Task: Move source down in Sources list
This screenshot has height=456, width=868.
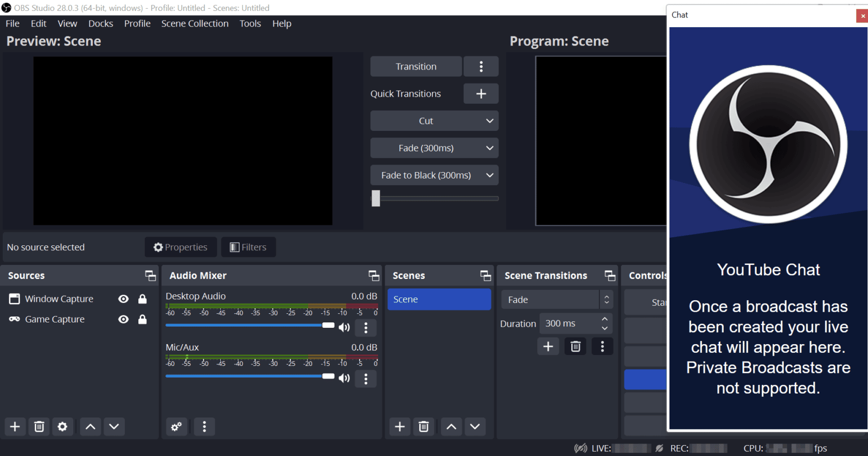Action: [x=114, y=427]
